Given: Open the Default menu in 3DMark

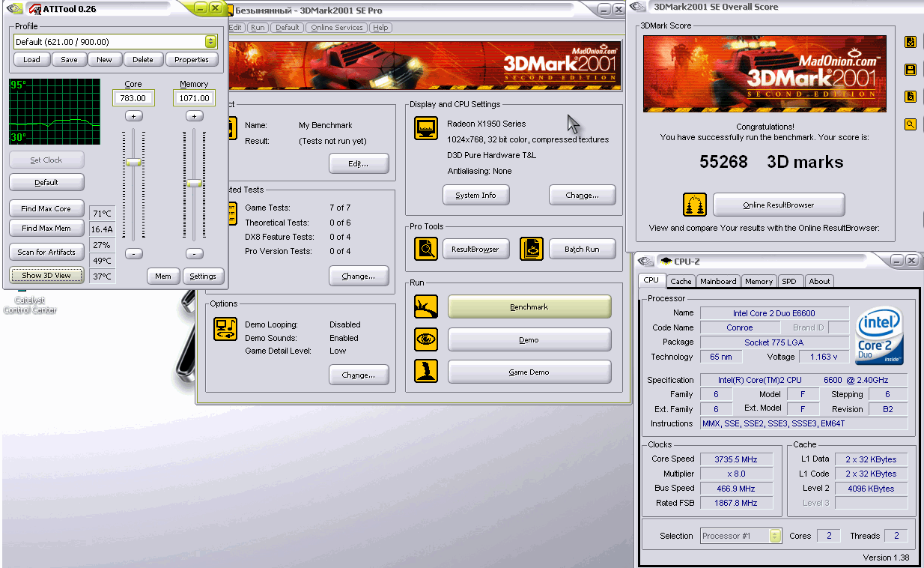Looking at the screenshot, I should (287, 28).
